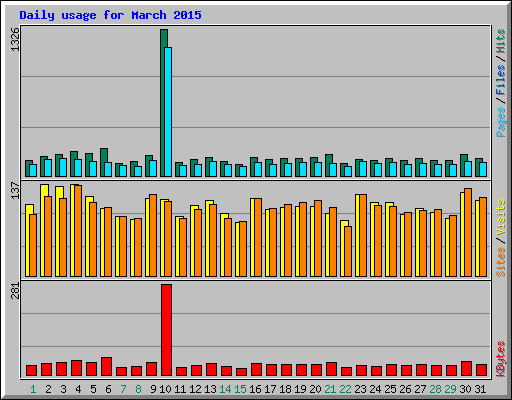Click the tall green hits bar for day 10
The image size is (512, 400).
tap(163, 103)
